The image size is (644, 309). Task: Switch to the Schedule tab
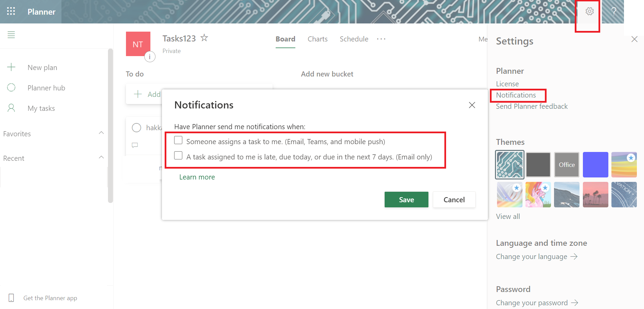(354, 39)
